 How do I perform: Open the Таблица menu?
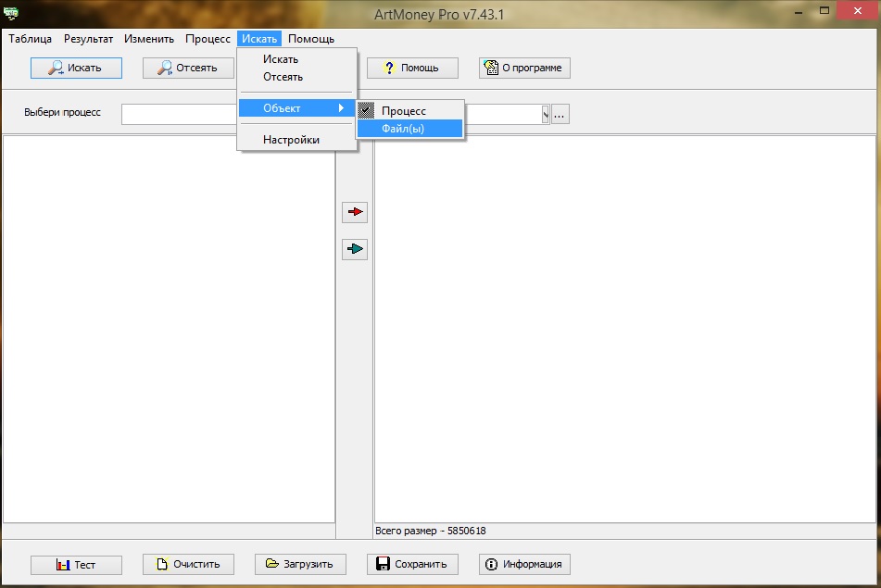pyautogui.click(x=30, y=39)
